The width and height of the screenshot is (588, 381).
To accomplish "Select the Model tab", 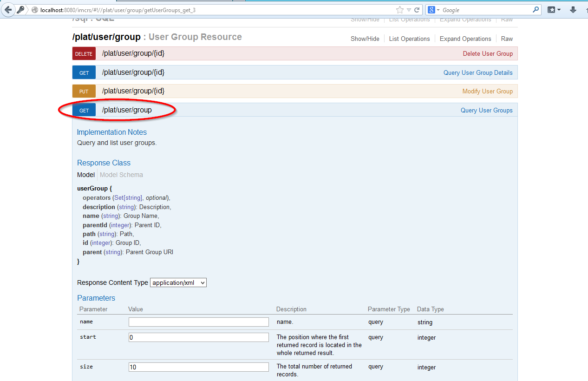I will 85,175.
